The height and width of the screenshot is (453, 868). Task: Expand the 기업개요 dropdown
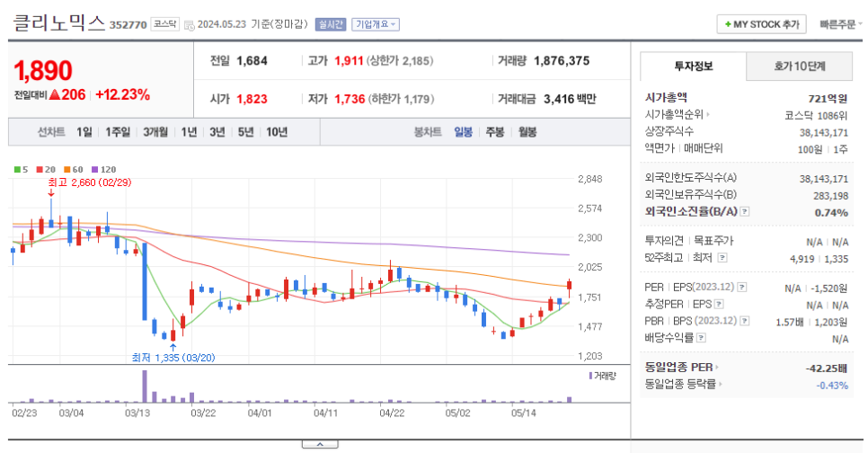tap(376, 24)
